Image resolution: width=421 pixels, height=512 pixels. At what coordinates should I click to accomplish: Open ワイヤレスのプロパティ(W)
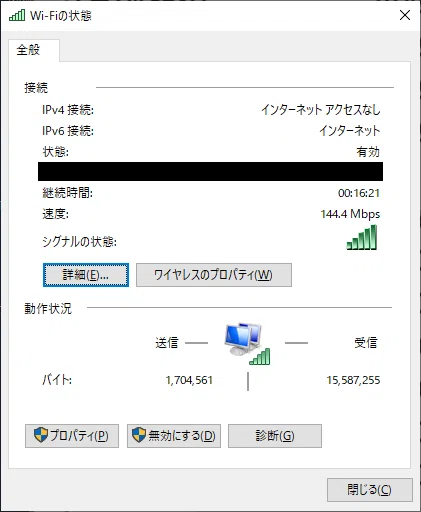click(214, 275)
